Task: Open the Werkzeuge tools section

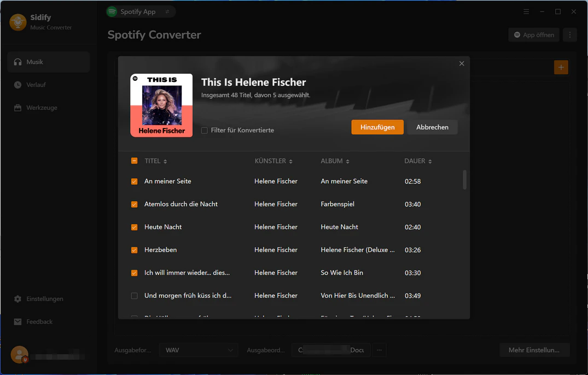Action: (48, 108)
